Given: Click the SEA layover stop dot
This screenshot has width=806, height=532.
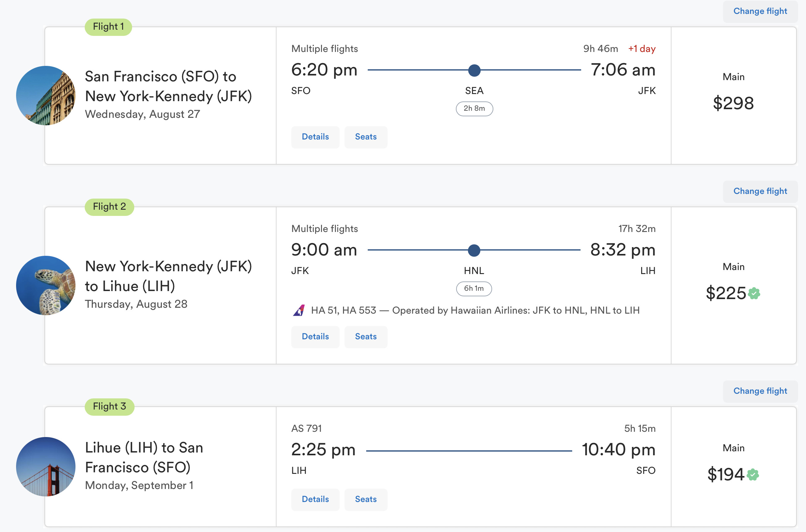Looking at the screenshot, I should click(x=474, y=70).
